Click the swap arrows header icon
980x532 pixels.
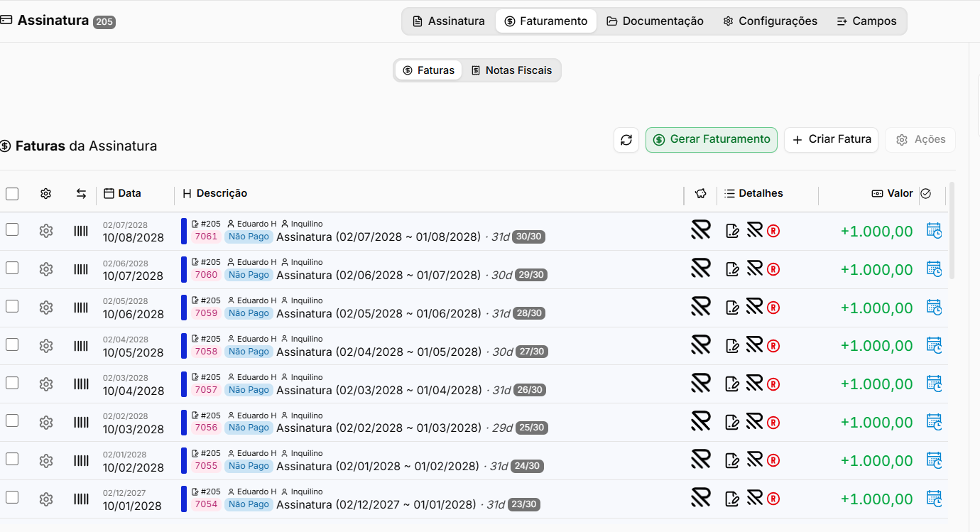81,193
